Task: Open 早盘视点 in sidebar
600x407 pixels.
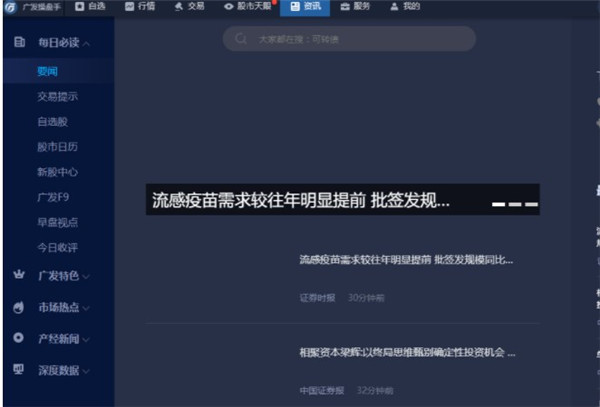Action: click(x=57, y=223)
